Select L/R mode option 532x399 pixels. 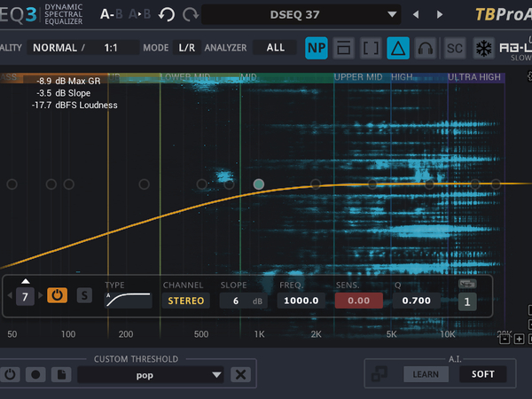coord(187,48)
